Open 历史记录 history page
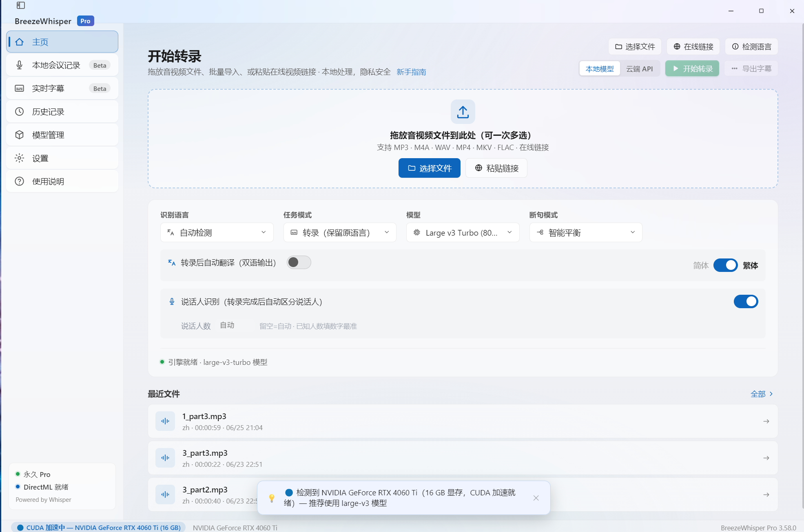The image size is (804, 532). (x=62, y=112)
